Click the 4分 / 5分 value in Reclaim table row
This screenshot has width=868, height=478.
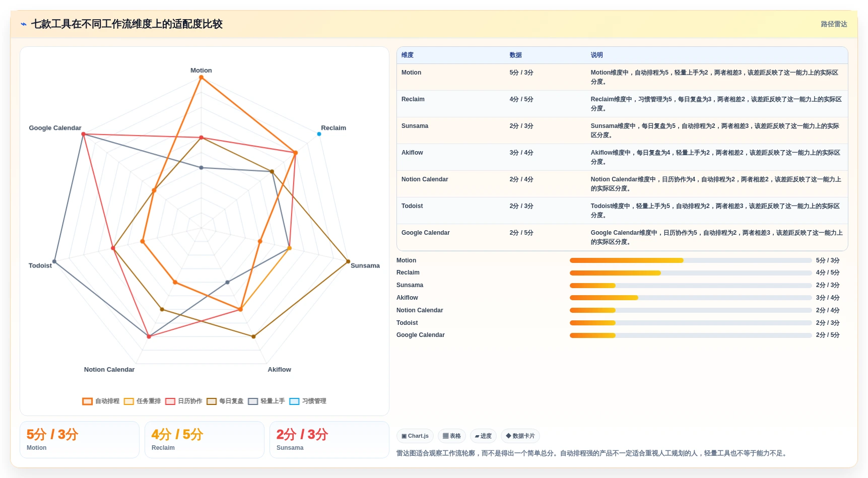tap(521, 99)
